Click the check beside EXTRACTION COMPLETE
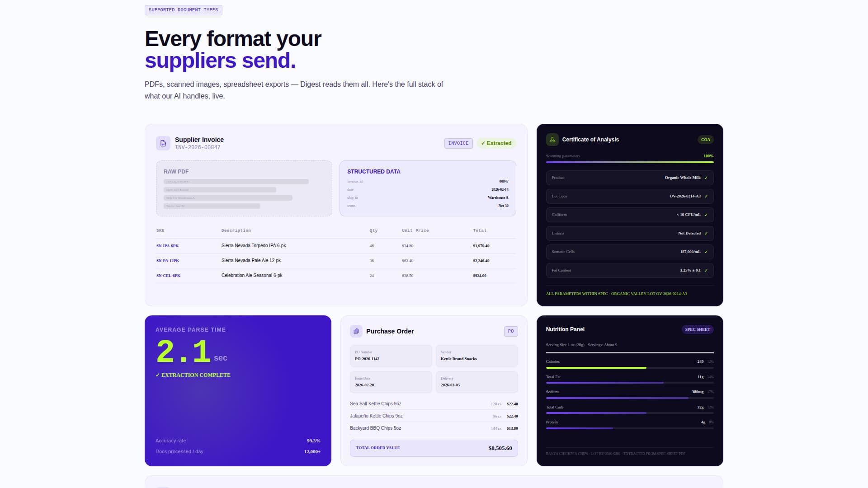Image resolution: width=868 pixels, height=488 pixels. 157,375
